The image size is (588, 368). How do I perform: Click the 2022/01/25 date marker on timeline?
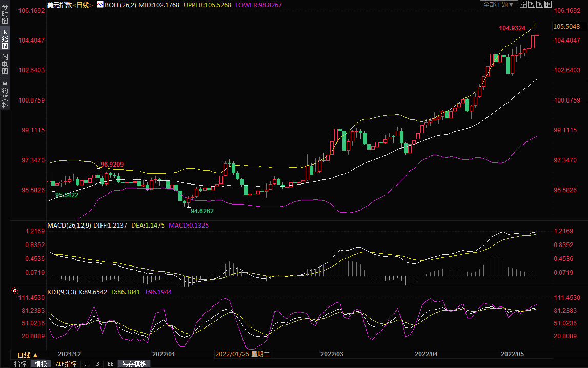(x=242, y=354)
